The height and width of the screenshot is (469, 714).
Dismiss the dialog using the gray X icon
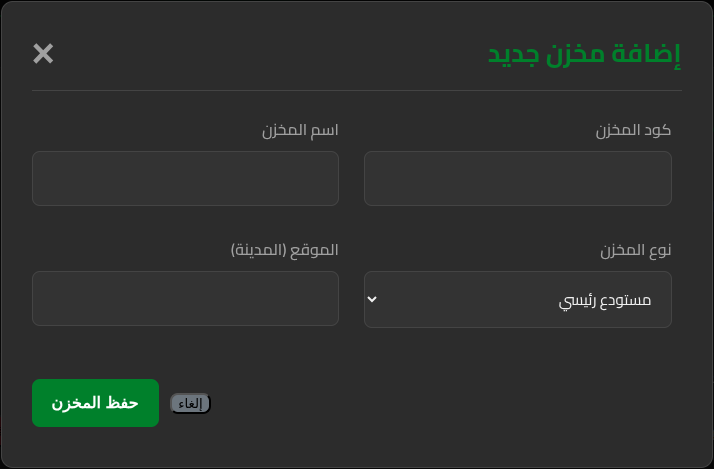click(x=43, y=54)
